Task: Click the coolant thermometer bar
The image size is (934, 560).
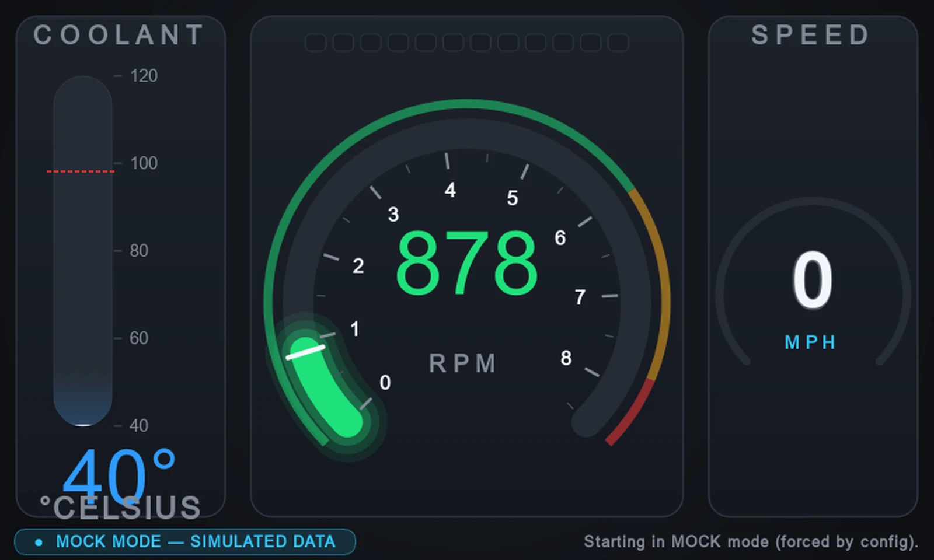Action: click(x=83, y=251)
